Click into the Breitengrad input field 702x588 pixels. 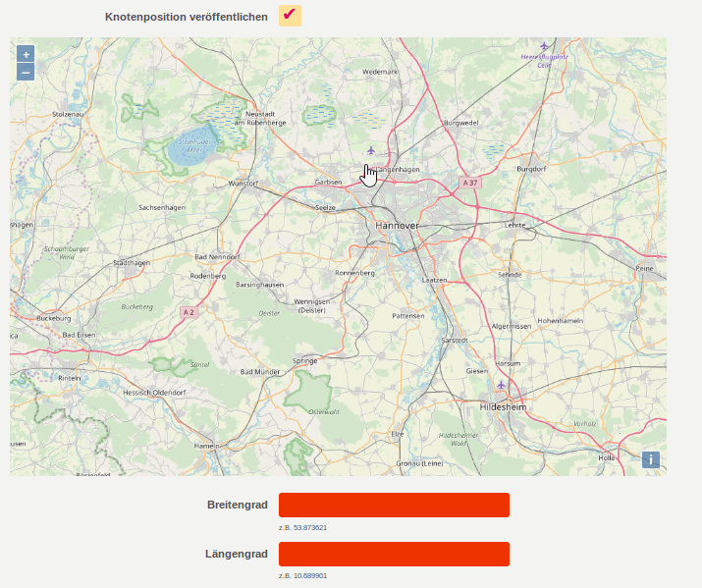pos(394,506)
